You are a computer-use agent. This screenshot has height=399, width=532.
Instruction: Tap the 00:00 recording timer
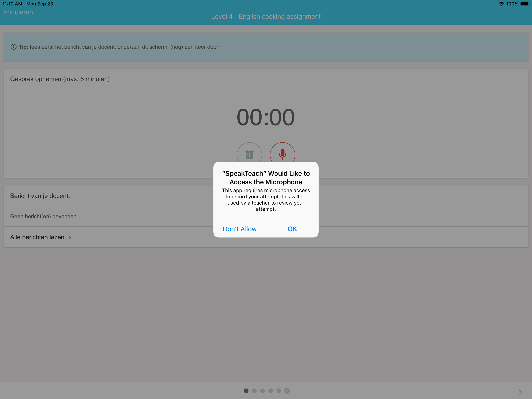(266, 117)
